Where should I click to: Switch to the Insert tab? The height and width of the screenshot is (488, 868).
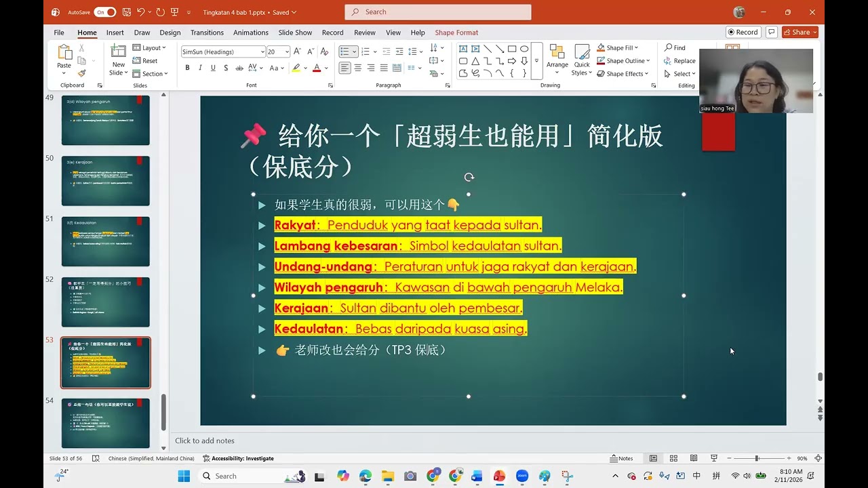(x=115, y=33)
